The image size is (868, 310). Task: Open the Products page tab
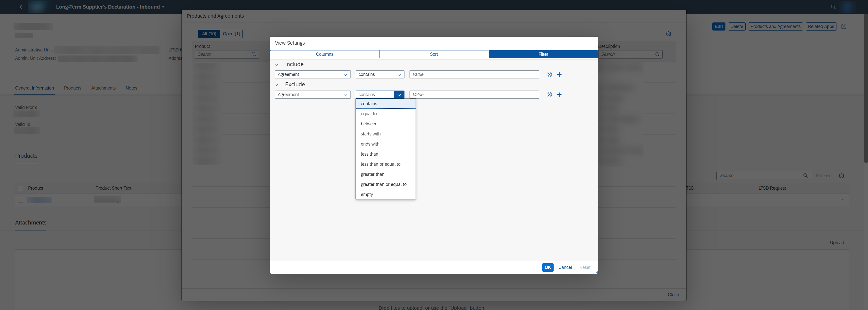coord(72,88)
